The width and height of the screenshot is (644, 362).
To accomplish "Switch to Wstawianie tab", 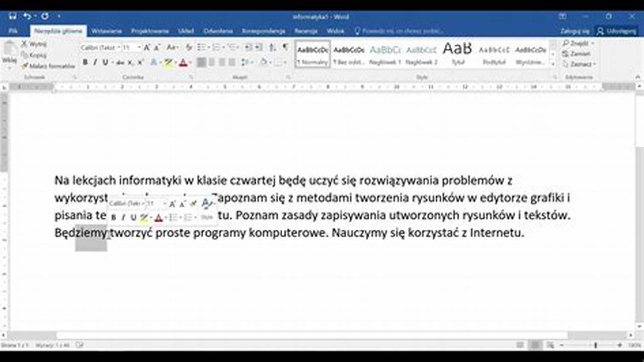I will [x=107, y=31].
